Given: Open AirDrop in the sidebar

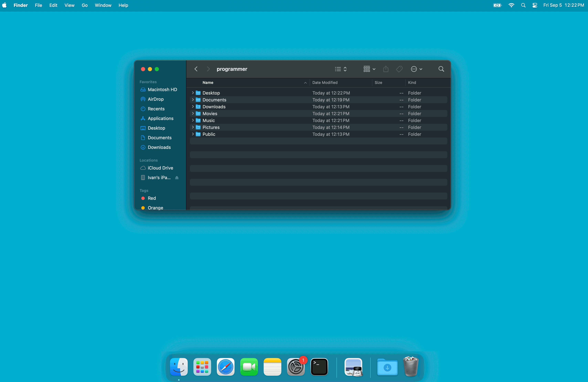Looking at the screenshot, I should coord(155,99).
